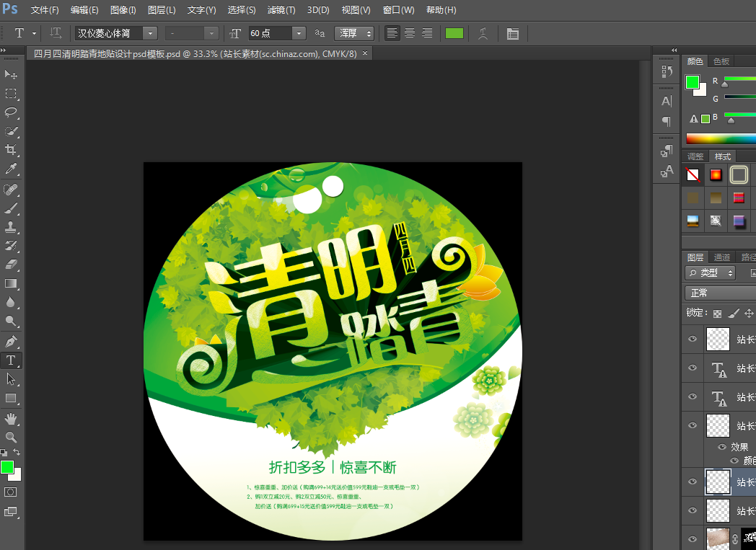The height and width of the screenshot is (550, 756).
Task: Close the 四月四清明踏青 document tab
Action: coord(365,53)
